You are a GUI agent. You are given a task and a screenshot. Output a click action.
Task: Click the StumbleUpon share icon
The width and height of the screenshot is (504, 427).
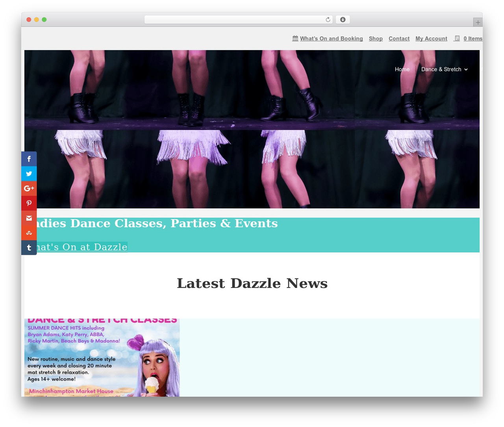(x=29, y=233)
